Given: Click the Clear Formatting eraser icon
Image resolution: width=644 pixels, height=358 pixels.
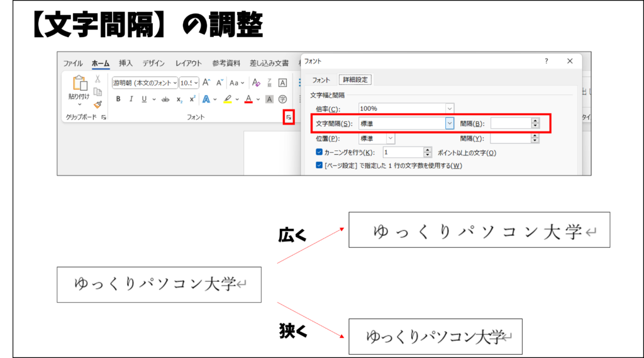Looking at the screenshot, I should point(255,82).
